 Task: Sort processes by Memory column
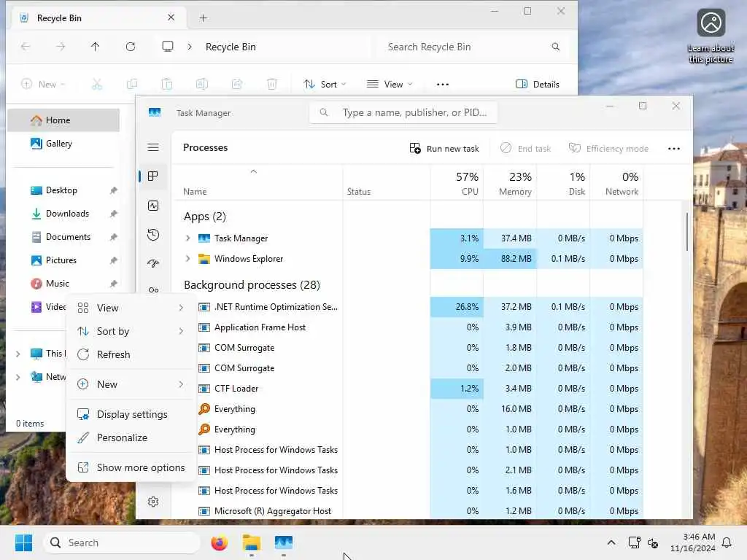tap(510, 184)
